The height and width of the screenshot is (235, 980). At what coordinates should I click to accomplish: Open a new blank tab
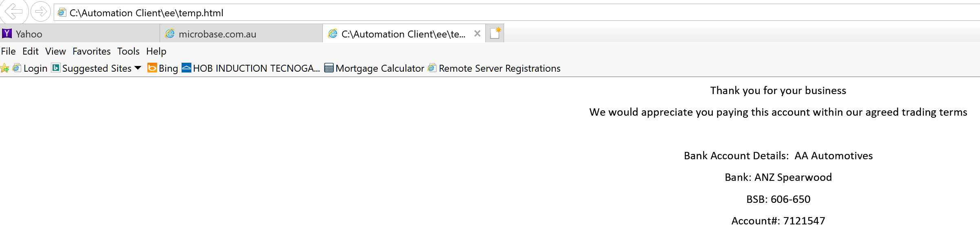[x=495, y=33]
